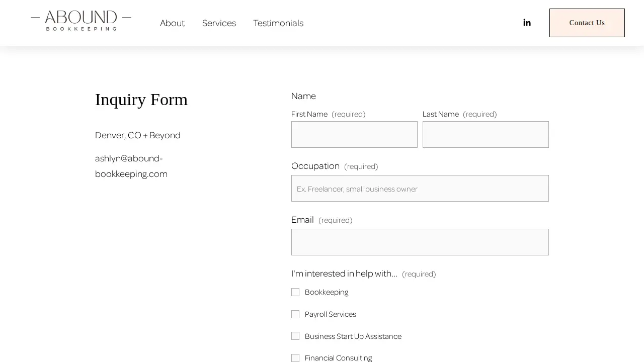This screenshot has width=644, height=362.
Task: Click the Inquiry Form heading
Action: pyautogui.click(x=141, y=100)
